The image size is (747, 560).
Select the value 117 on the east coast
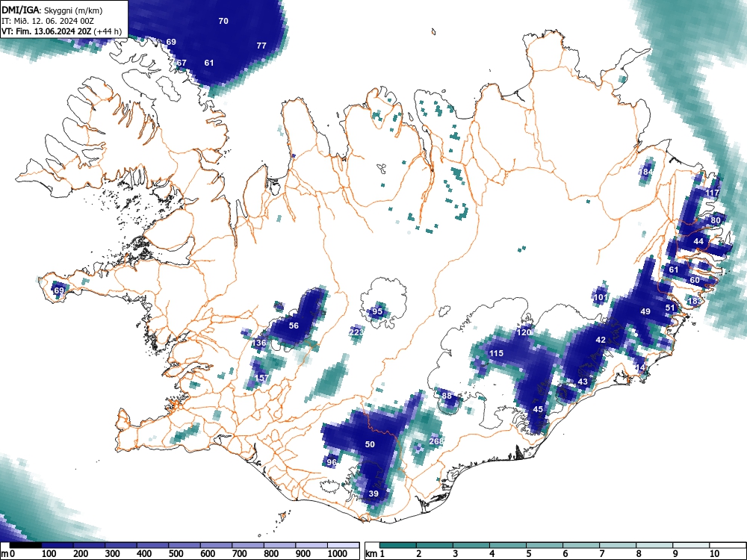coord(712,193)
